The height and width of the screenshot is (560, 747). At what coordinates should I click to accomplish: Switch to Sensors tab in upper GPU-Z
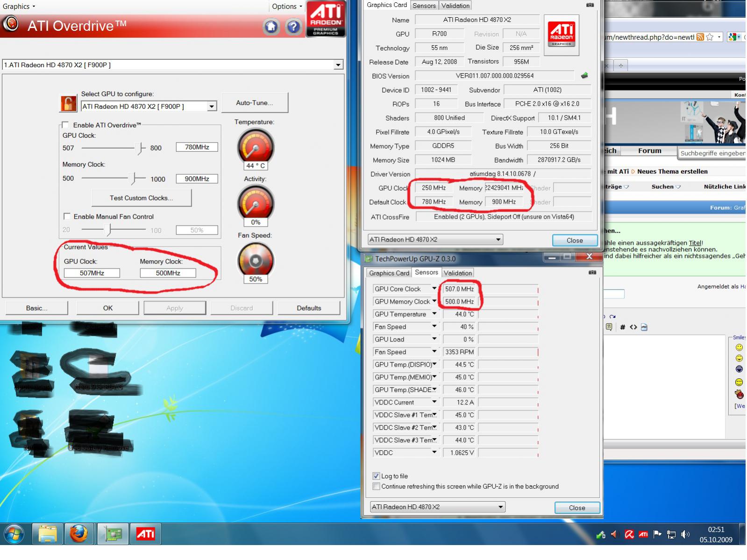pos(424,6)
